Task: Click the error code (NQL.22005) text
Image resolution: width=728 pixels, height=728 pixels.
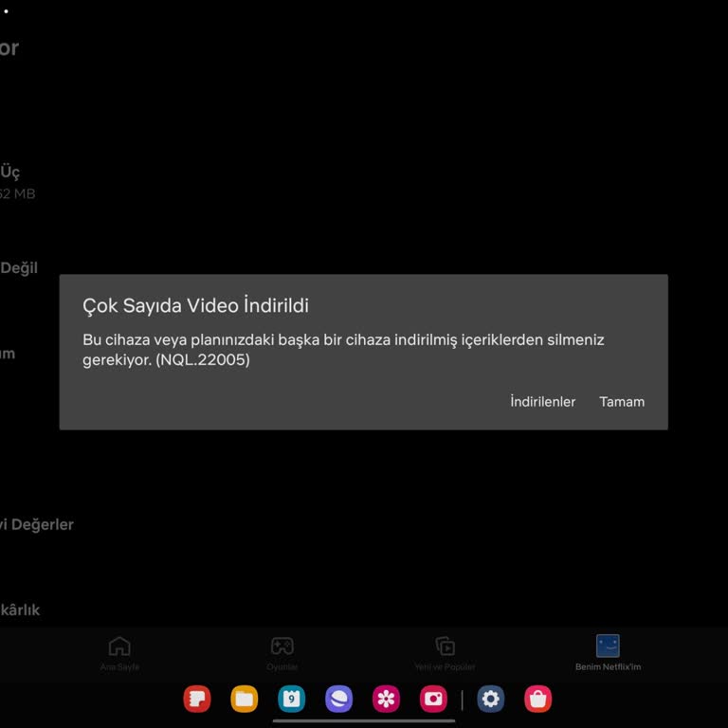Action: [203, 360]
